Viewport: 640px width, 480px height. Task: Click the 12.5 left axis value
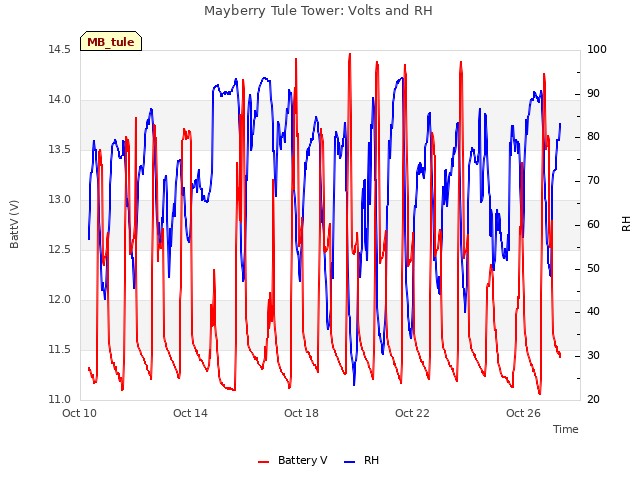pyautogui.click(x=59, y=249)
